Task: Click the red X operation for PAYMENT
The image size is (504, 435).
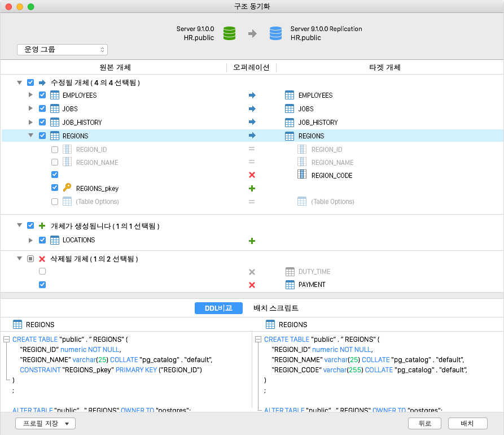Action: 252,285
